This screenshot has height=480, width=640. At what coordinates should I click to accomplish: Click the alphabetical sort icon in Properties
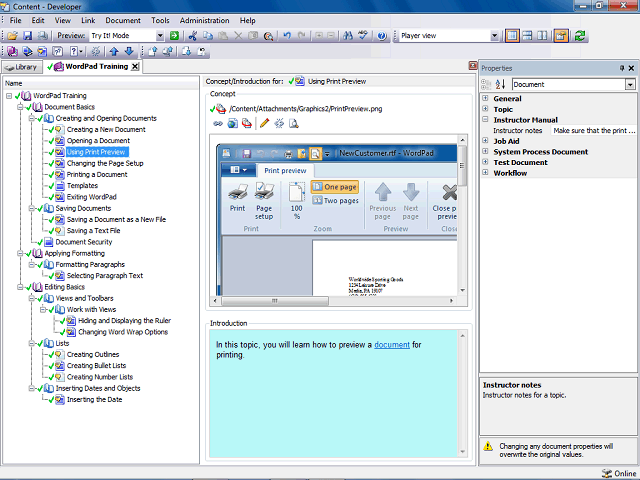point(500,84)
